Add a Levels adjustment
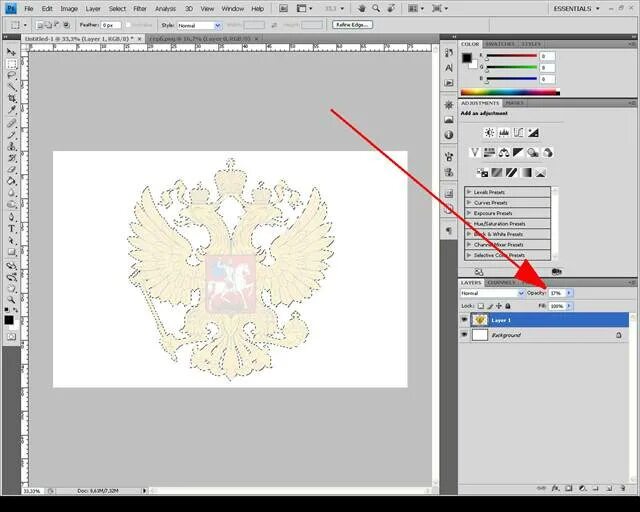Image resolution: width=640 pixels, height=512 pixels. coord(504,133)
